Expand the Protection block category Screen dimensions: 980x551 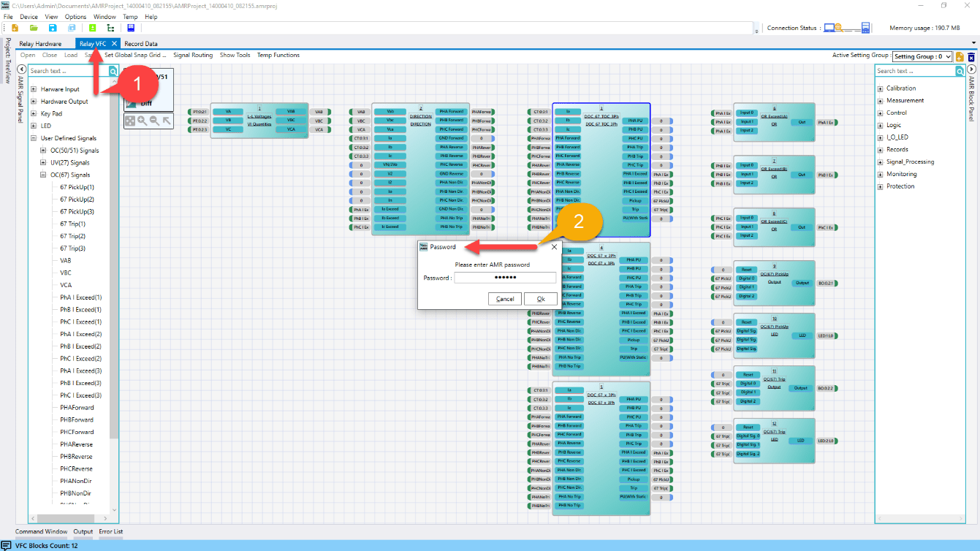click(x=881, y=186)
